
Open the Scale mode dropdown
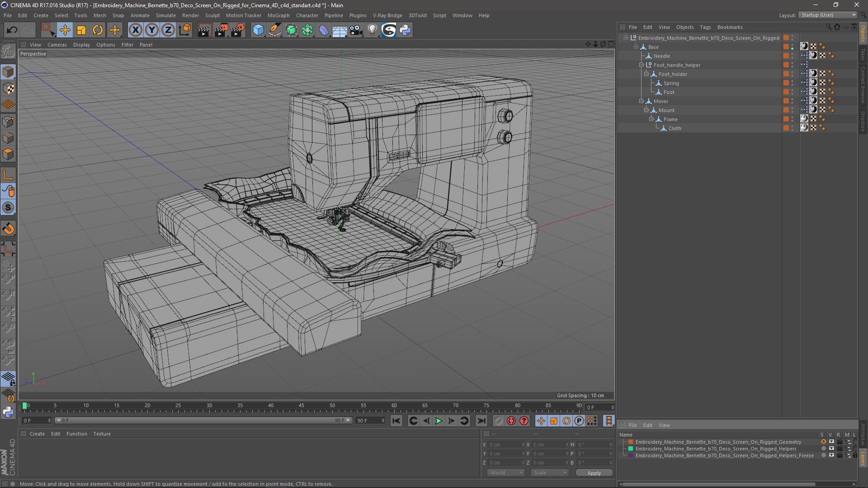(x=550, y=473)
